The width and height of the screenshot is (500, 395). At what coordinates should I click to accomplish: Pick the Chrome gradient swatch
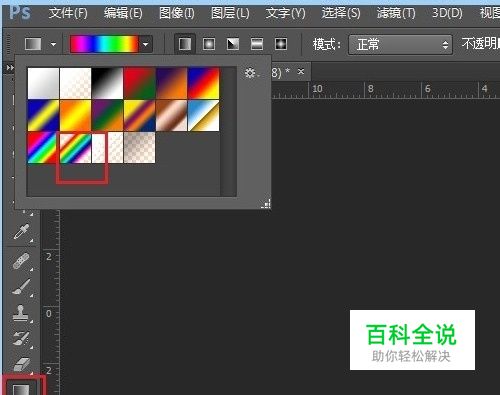coord(203,115)
